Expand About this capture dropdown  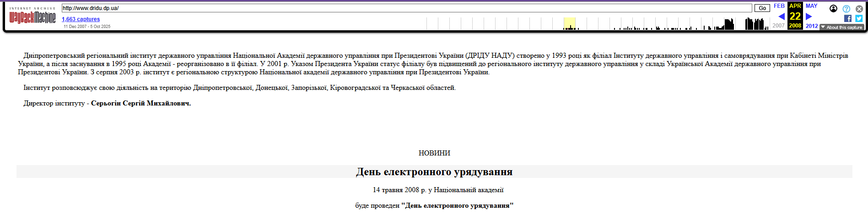(841, 28)
